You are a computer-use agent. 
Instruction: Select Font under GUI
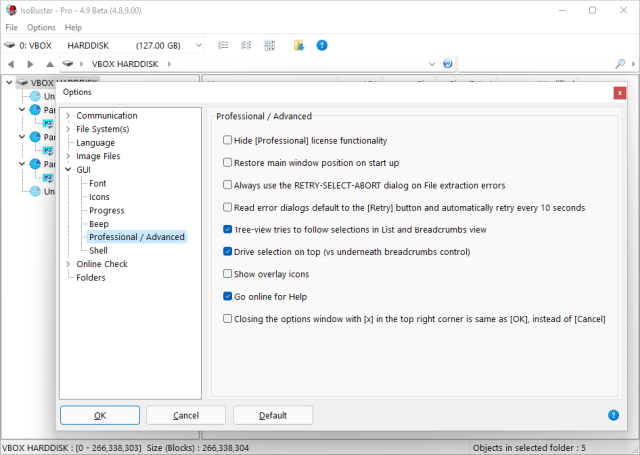pyautogui.click(x=98, y=183)
